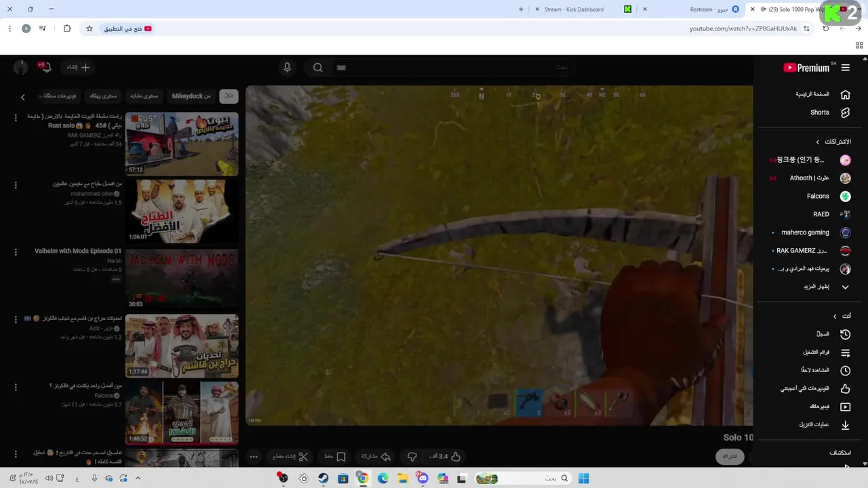Open Valheim with Mods Episode 01 thumbnail
868x488 pixels.
tap(182, 278)
